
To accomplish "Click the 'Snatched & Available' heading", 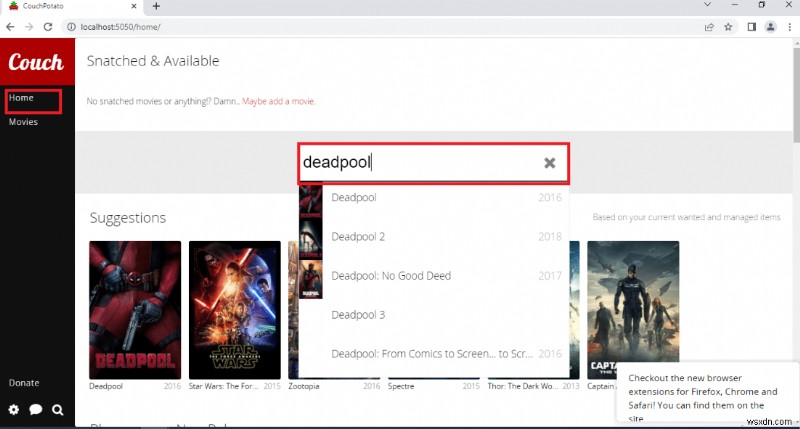I will [x=153, y=61].
